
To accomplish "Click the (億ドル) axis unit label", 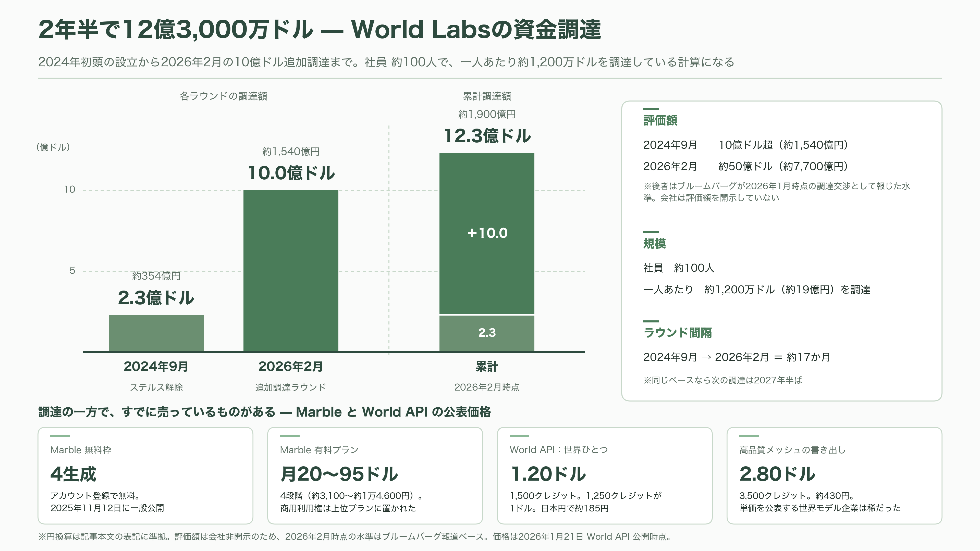I will pyautogui.click(x=53, y=147).
